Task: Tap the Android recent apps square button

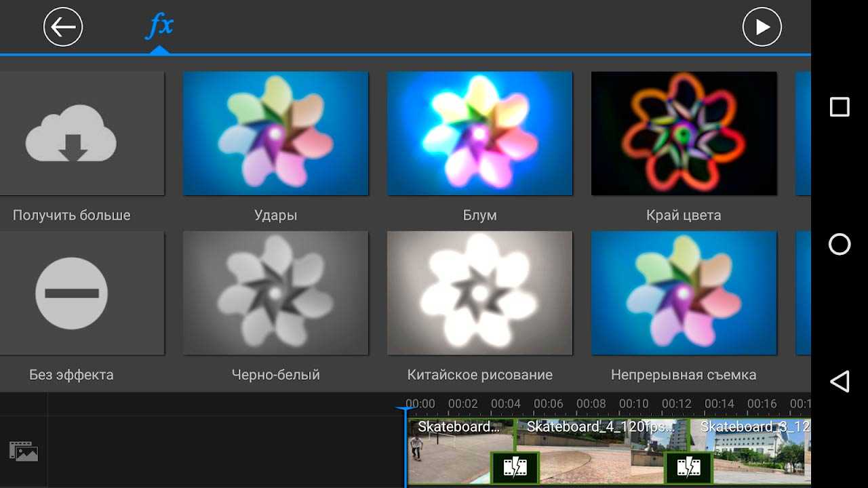Action: point(840,107)
